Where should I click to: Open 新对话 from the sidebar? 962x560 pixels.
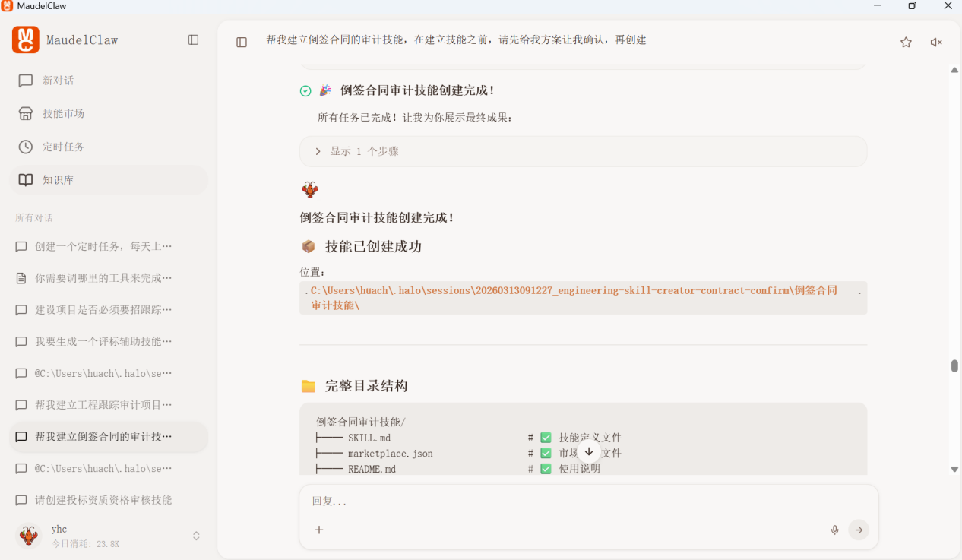58,81
